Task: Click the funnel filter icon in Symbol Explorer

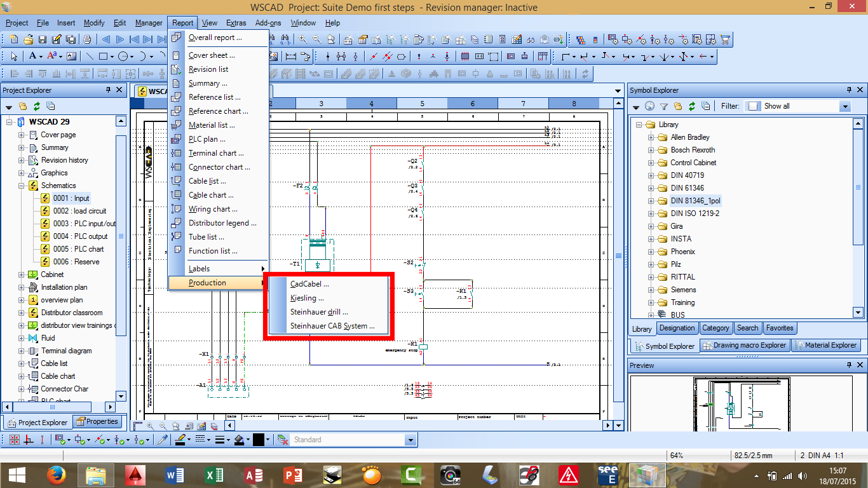Action: (663, 106)
